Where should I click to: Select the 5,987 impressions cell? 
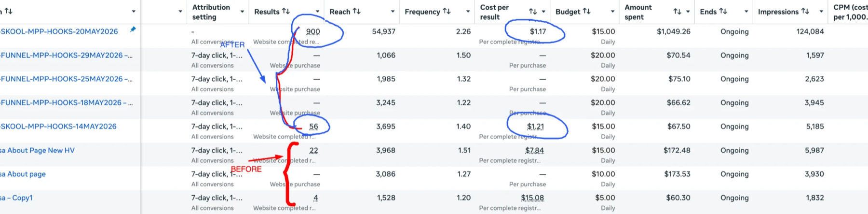[x=814, y=150]
